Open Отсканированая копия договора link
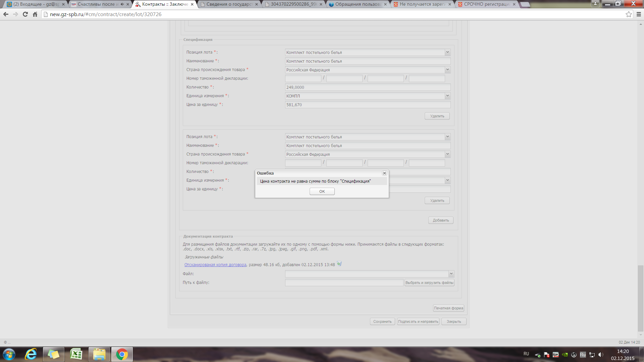 click(215, 265)
